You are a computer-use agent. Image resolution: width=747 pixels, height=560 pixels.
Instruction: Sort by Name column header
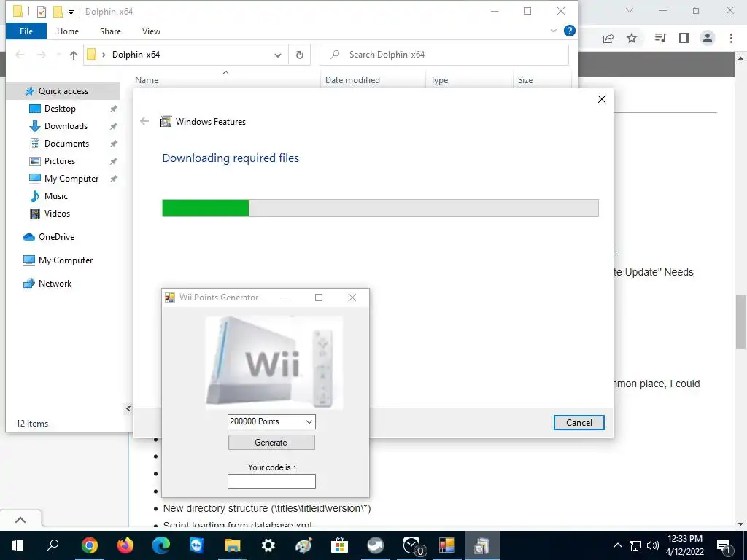147,80
